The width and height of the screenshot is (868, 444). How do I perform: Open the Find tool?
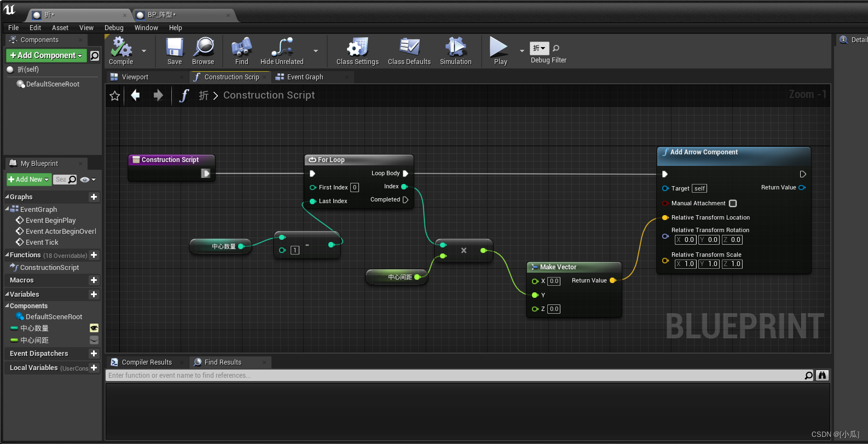[241, 50]
